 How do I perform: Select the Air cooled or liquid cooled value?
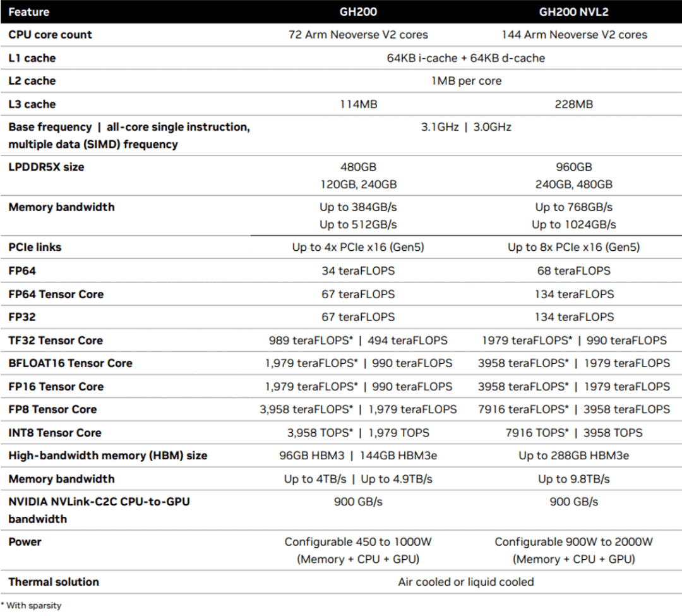[x=466, y=582]
